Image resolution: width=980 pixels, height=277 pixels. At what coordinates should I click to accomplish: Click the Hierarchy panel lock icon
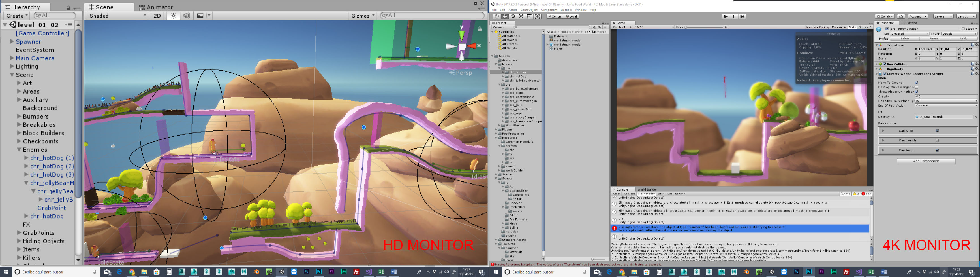(x=69, y=8)
